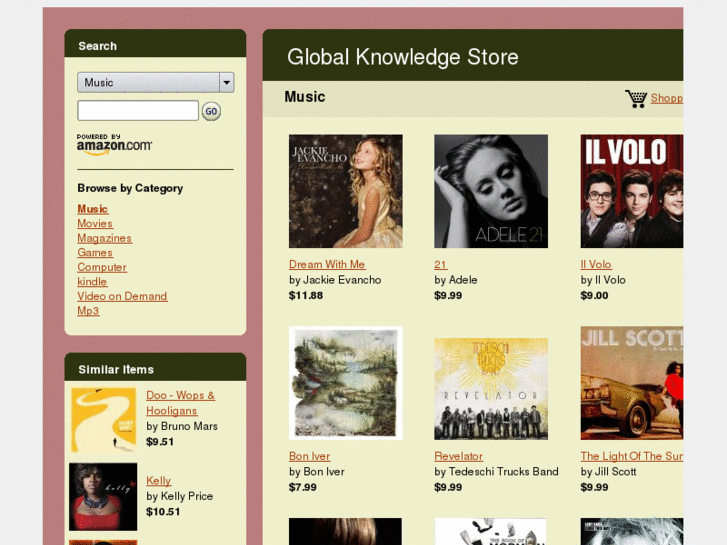The width and height of the screenshot is (727, 545).
Task: Browse the Games category link
Action: (95, 253)
